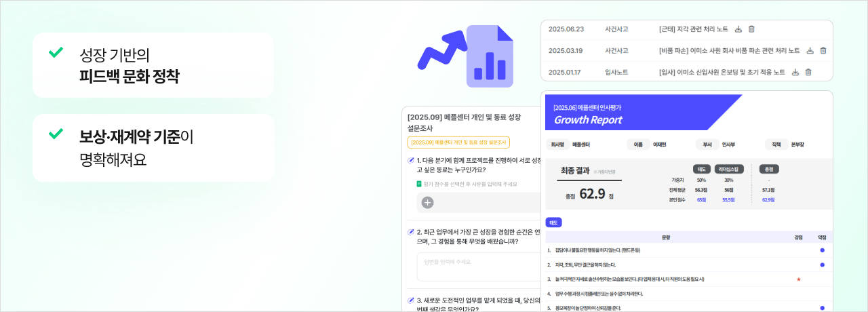Viewport: 868px width, 312px height.
Task: Delete the 지각 관련 처리 노트 record
Action: pyautogui.click(x=751, y=29)
